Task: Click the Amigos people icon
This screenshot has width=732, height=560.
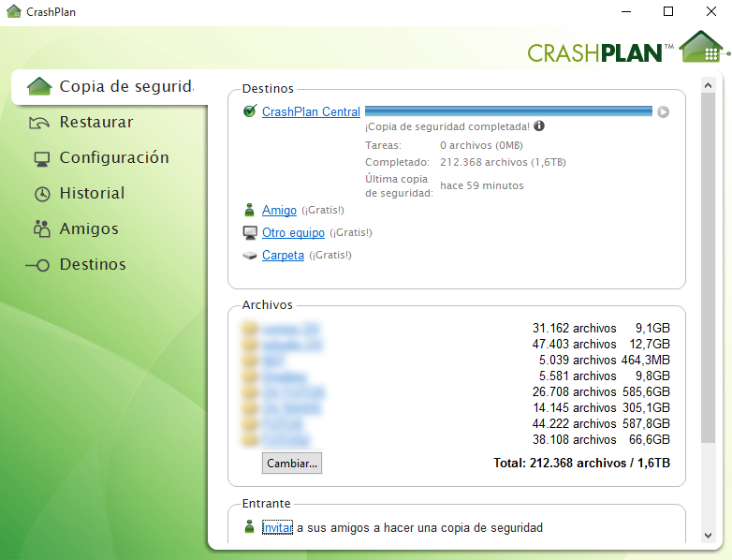Action: point(41,228)
